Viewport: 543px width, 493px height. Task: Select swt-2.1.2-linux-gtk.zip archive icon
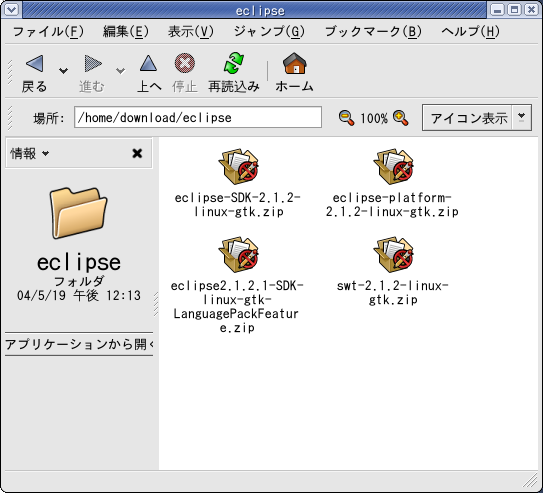pyautogui.click(x=393, y=255)
